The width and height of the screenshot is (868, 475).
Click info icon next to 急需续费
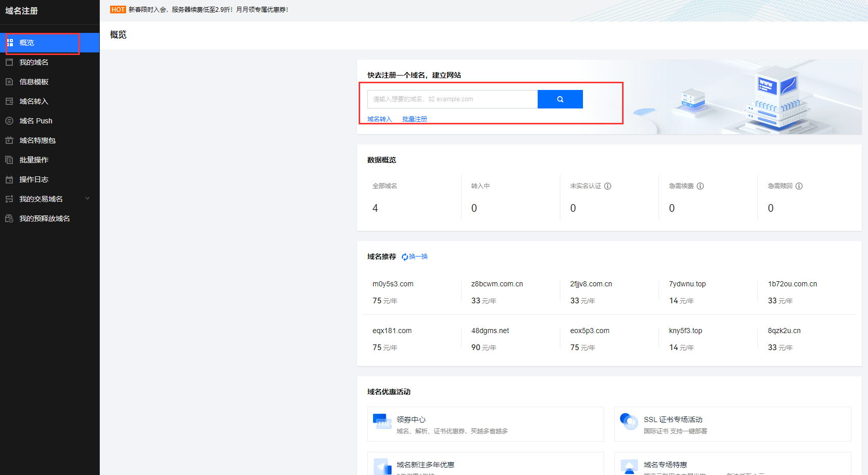pos(700,186)
